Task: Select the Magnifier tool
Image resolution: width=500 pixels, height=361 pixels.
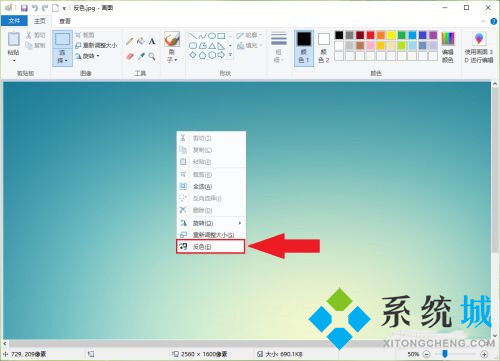Action: (x=152, y=56)
